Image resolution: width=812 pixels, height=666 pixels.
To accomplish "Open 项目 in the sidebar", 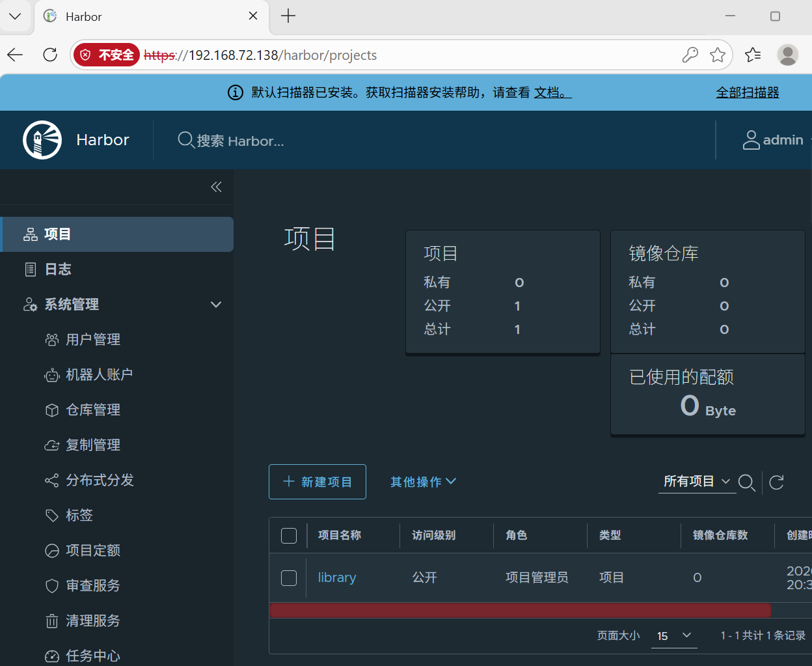I will point(117,234).
